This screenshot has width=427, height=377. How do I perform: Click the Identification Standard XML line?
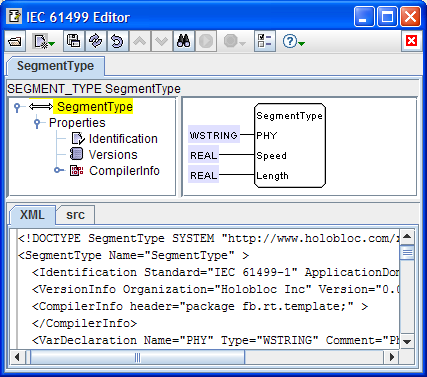click(216, 272)
